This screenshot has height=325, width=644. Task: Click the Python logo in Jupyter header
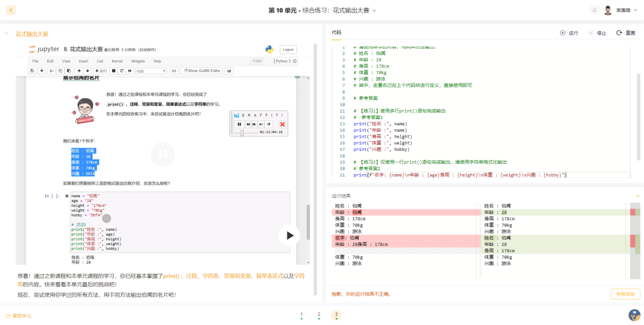[270, 49]
